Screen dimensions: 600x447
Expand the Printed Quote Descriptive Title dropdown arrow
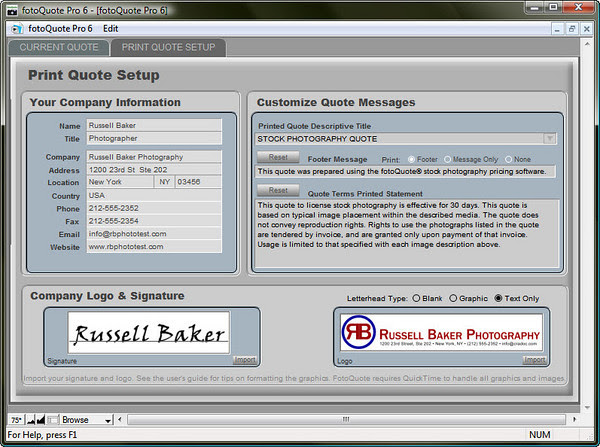tap(550, 139)
